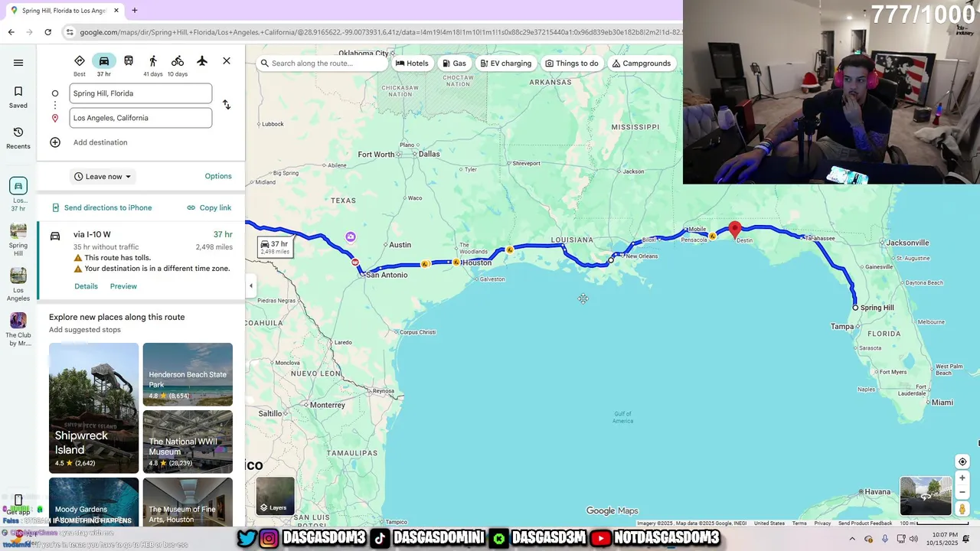This screenshot has height=551, width=980.
Task: Filter by Campgrounds along route
Action: point(642,64)
